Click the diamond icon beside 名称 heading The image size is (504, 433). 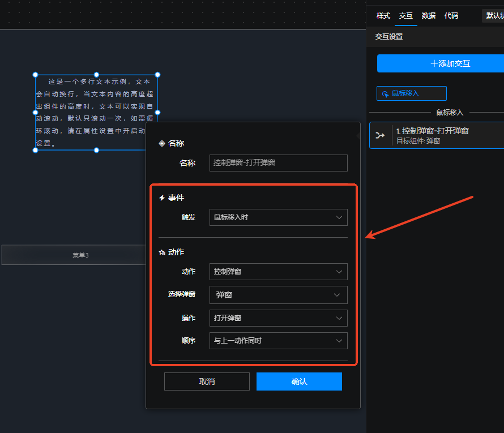162,144
